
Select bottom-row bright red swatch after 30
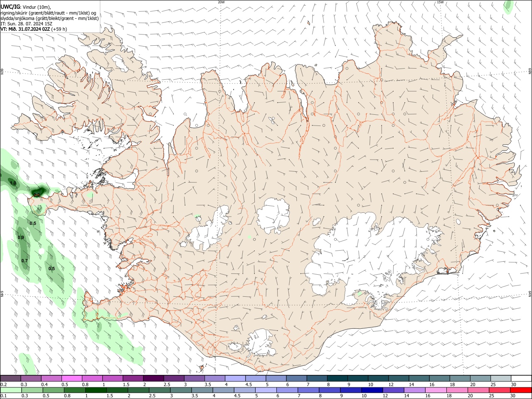coord(521,390)
